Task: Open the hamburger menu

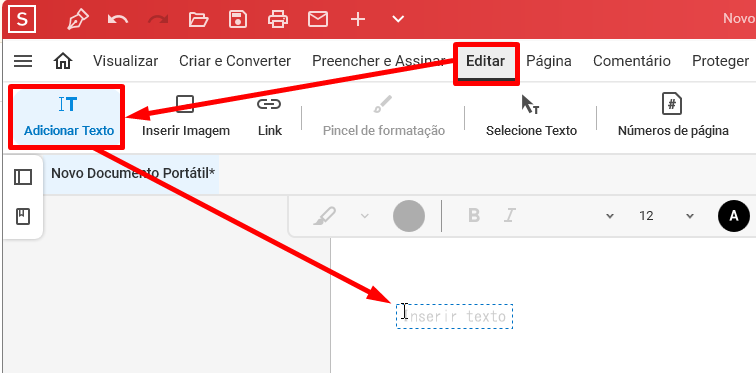Action: (x=23, y=61)
